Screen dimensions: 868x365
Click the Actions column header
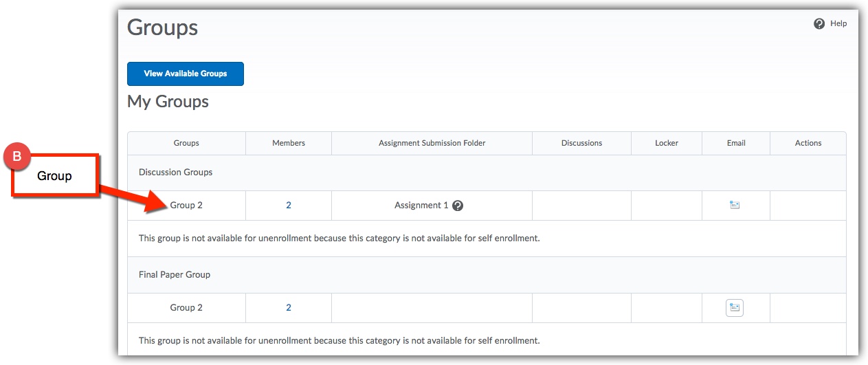pyautogui.click(x=808, y=143)
